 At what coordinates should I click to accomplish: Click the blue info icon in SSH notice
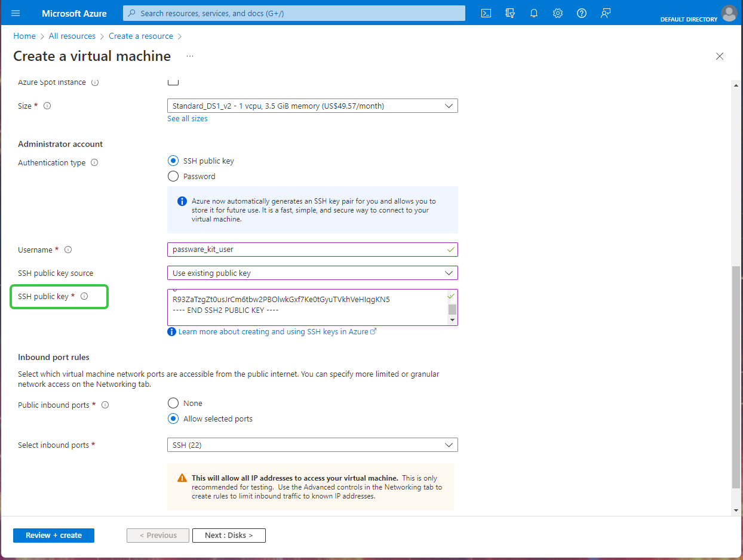pyautogui.click(x=182, y=201)
